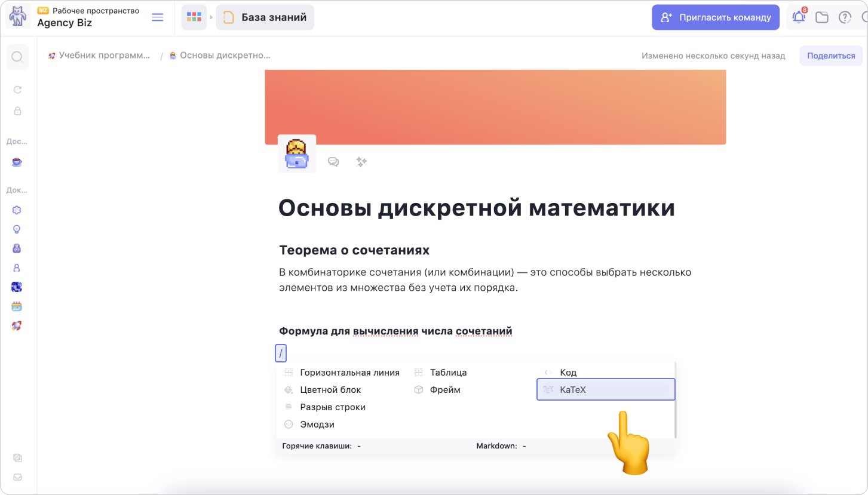Viewport: 868px width, 495px height.
Task: Open the folder icon in header
Action: coord(822,17)
